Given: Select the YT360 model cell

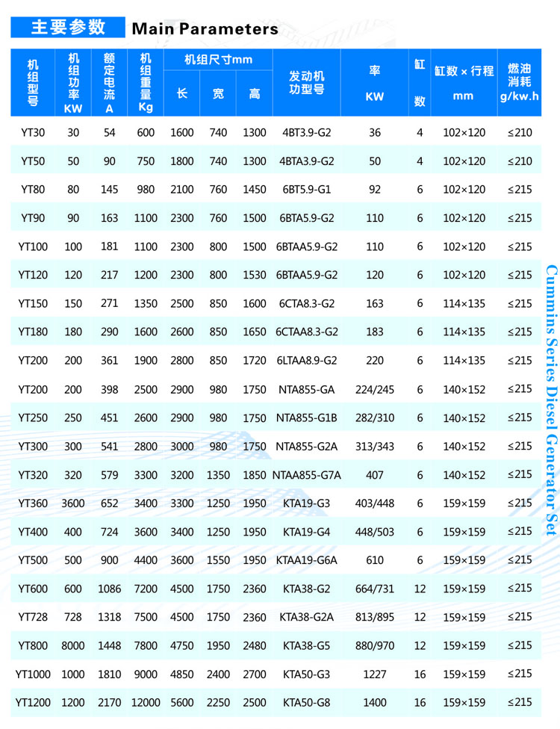Looking at the screenshot, I should (33, 503).
